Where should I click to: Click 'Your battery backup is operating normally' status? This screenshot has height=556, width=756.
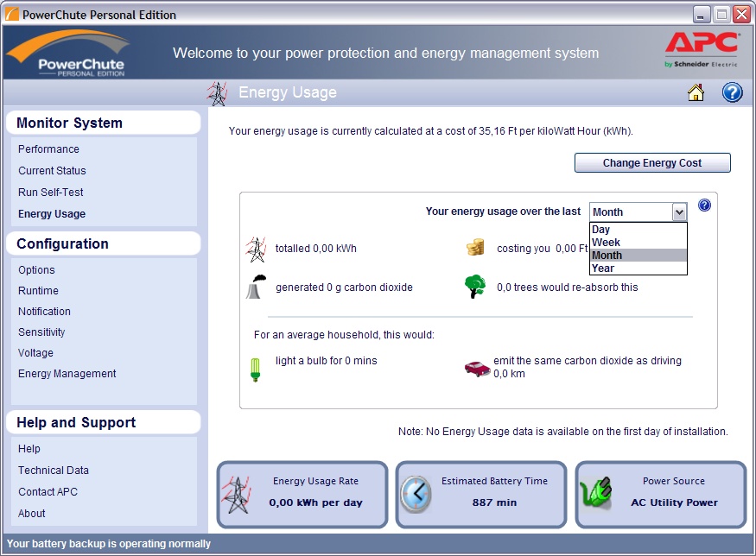tap(109, 543)
